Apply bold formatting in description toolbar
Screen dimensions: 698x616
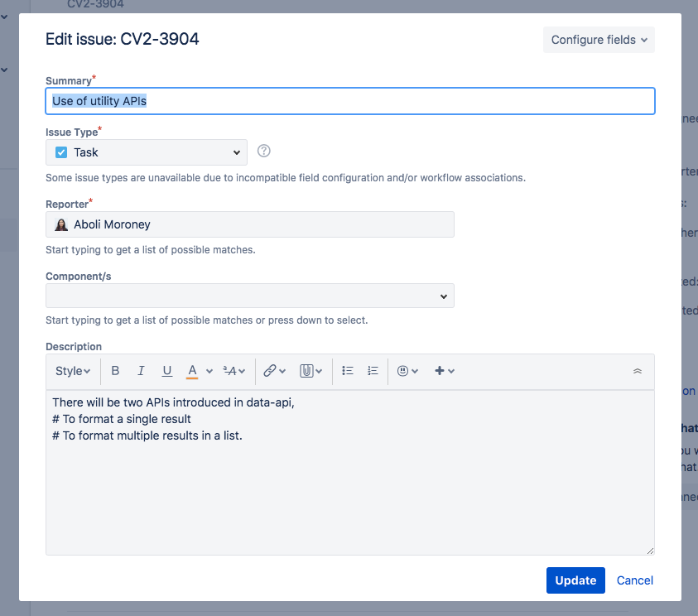click(x=115, y=371)
